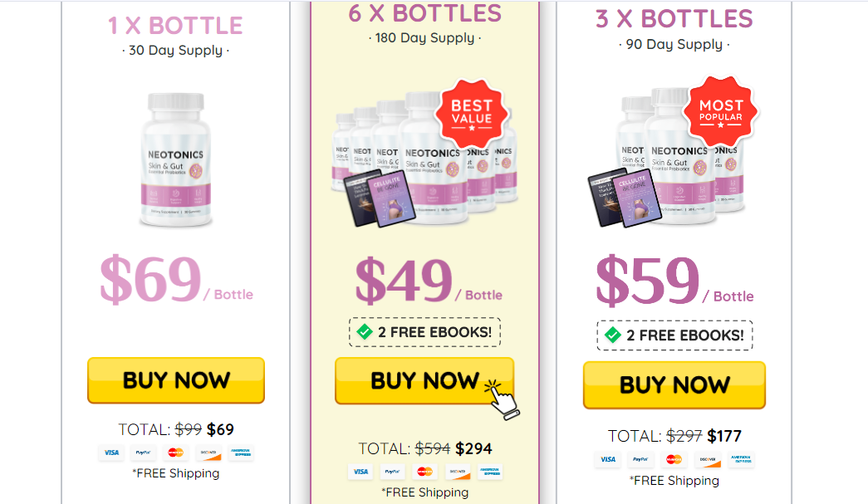Screen dimensions: 868x504
Task: Click BUY NOW for the 6 bottles offer
Action: click(x=424, y=380)
